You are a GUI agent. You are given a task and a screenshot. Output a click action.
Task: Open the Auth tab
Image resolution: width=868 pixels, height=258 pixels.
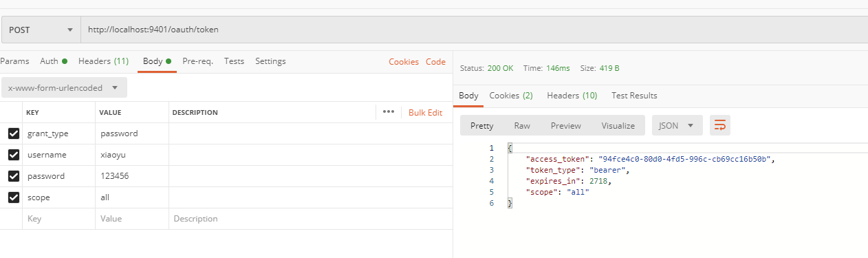click(54, 61)
